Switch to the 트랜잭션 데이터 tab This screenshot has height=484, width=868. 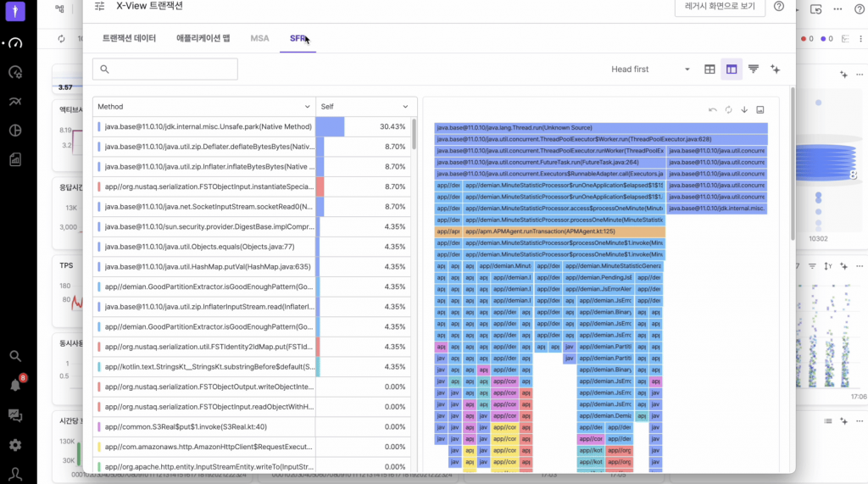pos(129,38)
